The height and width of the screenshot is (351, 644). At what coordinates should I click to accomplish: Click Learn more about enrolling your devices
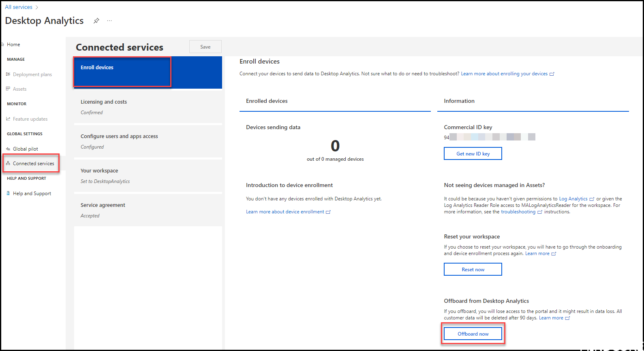click(x=504, y=74)
